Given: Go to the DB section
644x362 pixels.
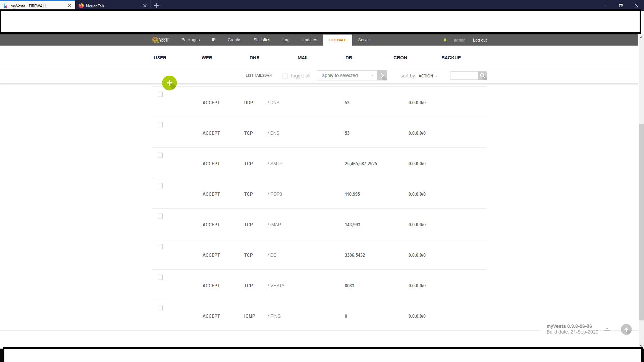Looking at the screenshot, I should (349, 58).
